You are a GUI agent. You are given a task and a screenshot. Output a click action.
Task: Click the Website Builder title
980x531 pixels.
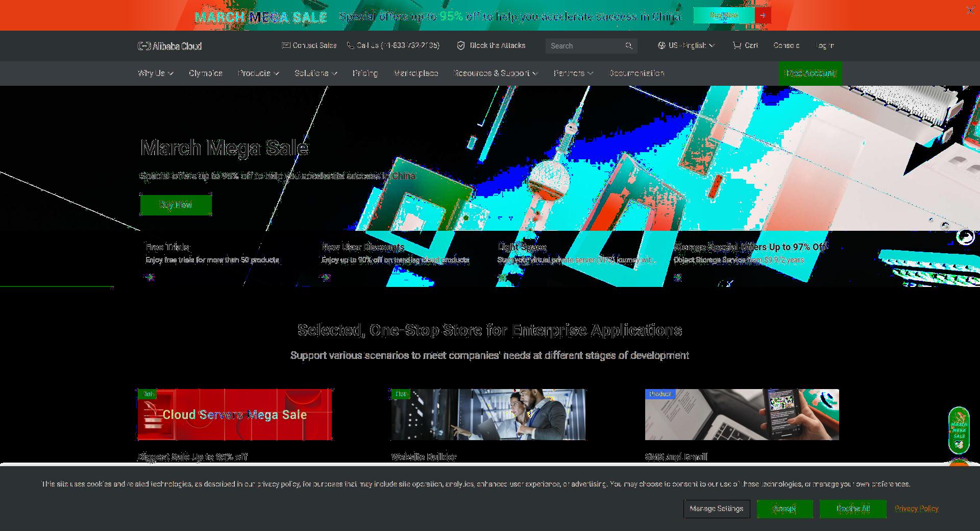point(424,457)
